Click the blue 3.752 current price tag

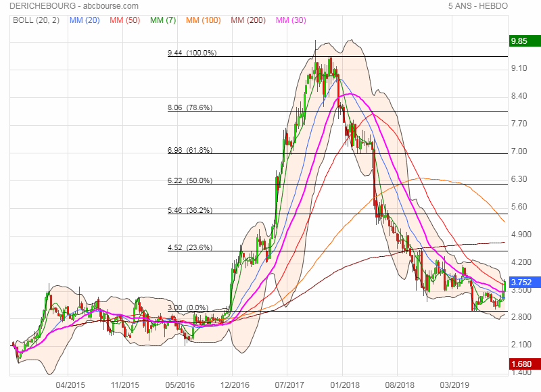[525, 283]
